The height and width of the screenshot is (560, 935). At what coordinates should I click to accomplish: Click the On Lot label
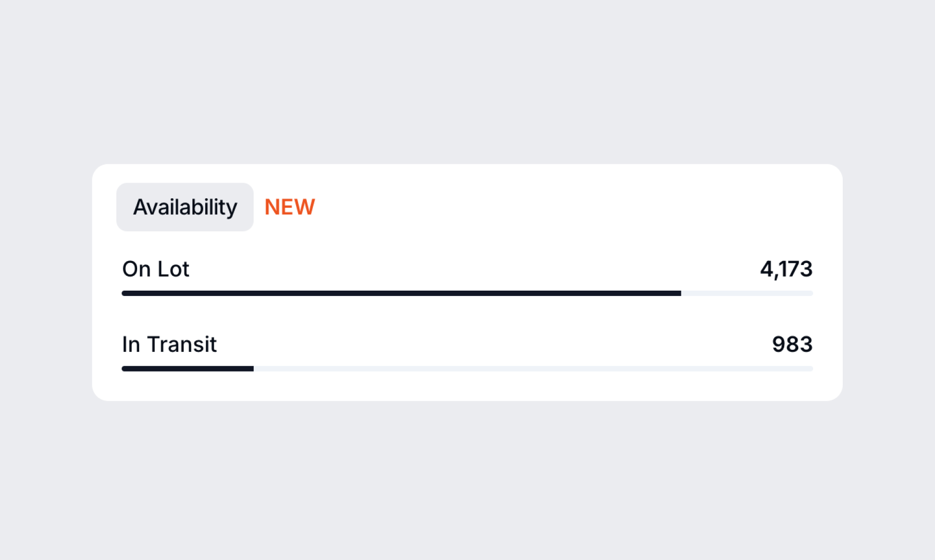pyautogui.click(x=155, y=269)
